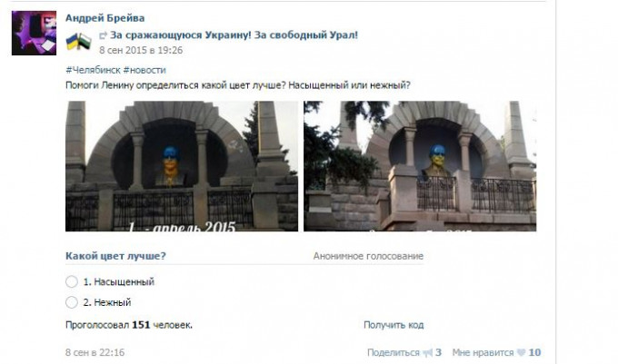Follow the #Челябинск hashtag
Viewport: 618px width, 364px height.
(x=93, y=70)
